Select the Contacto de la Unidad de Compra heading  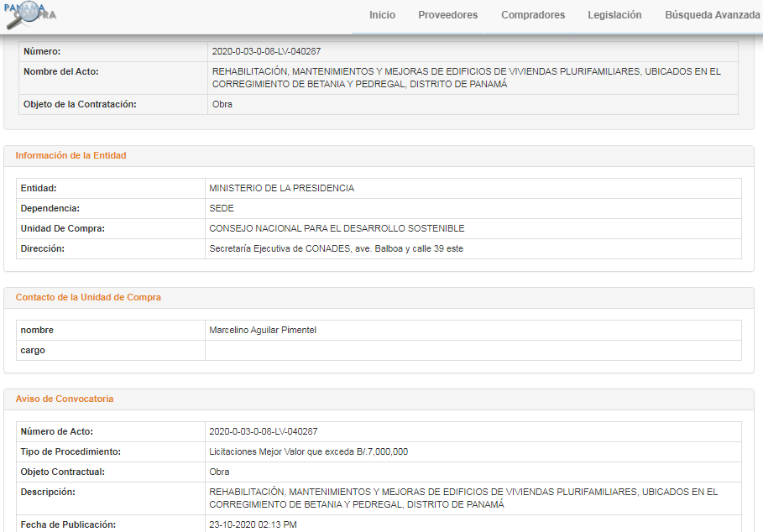(x=88, y=298)
